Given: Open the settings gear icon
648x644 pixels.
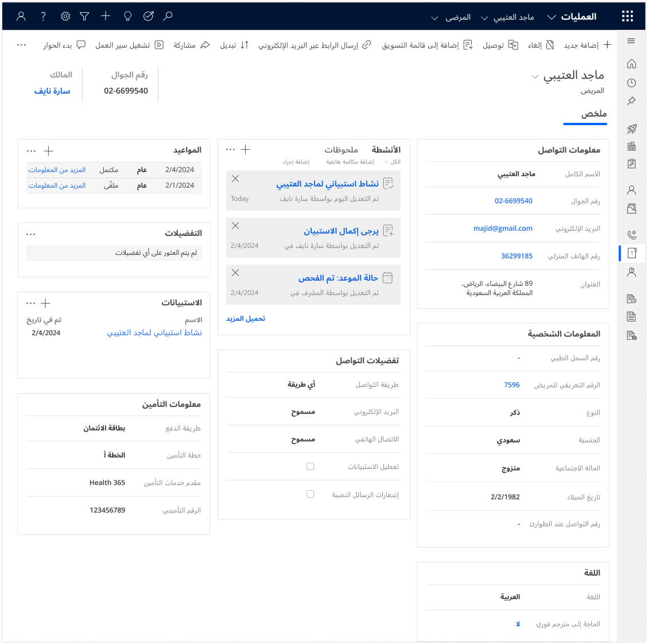Looking at the screenshot, I should (x=65, y=17).
